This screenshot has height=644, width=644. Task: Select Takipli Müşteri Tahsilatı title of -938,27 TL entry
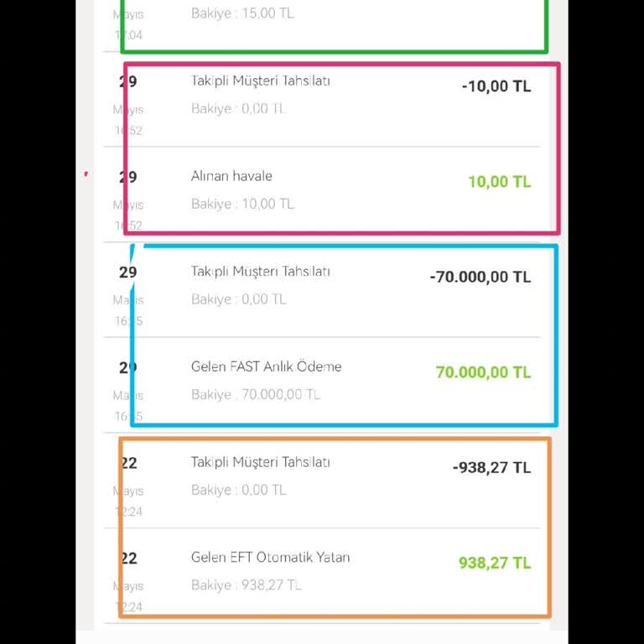pyautogui.click(x=260, y=462)
